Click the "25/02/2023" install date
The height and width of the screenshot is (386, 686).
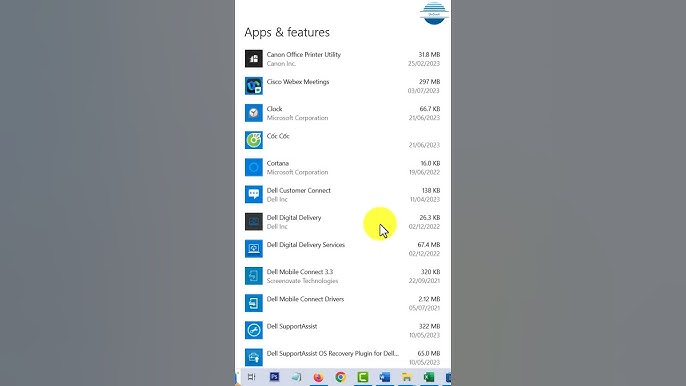point(424,64)
